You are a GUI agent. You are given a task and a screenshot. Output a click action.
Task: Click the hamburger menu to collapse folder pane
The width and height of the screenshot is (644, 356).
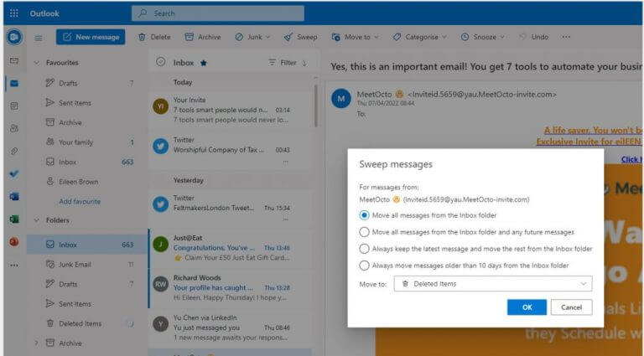pos(39,38)
